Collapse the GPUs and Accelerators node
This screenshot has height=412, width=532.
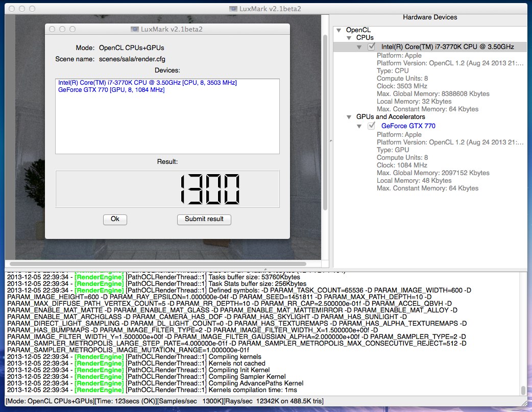pyautogui.click(x=349, y=117)
